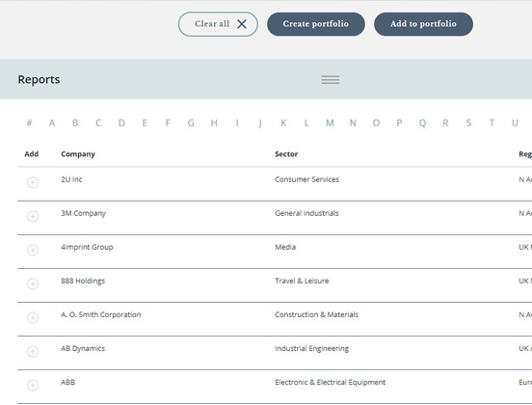Click the plus icon beside ABB
Screen dimensions: 532x405
pyautogui.click(x=33, y=386)
